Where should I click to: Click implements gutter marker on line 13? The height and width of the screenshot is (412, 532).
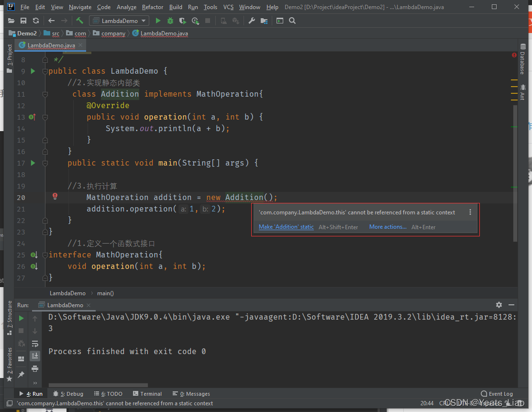(x=33, y=117)
